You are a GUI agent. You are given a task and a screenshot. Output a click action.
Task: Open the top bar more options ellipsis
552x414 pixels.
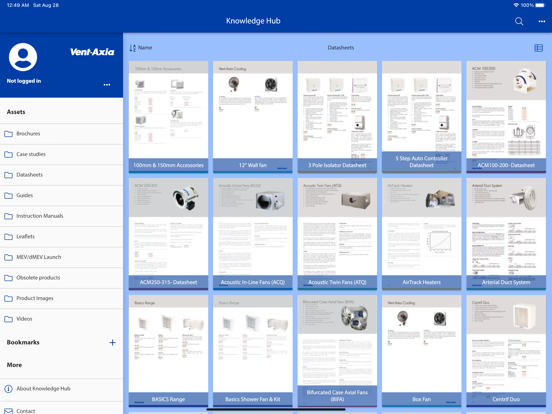pos(542,21)
